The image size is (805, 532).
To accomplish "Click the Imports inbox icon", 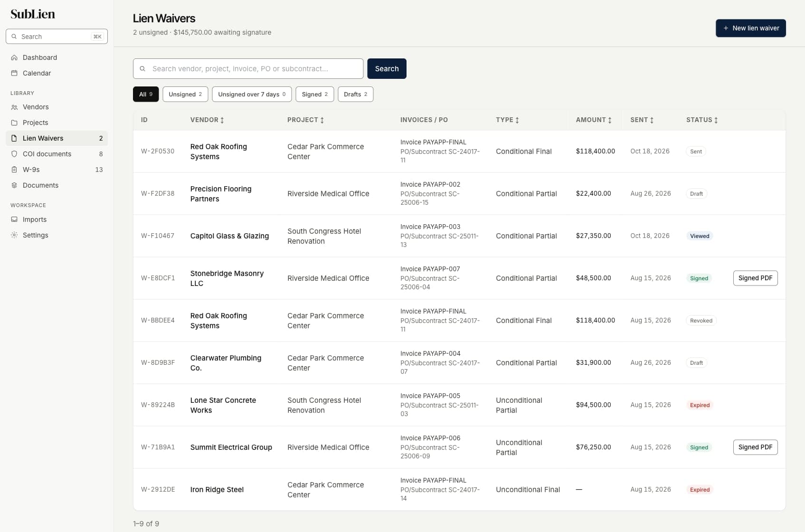I will click(14, 219).
